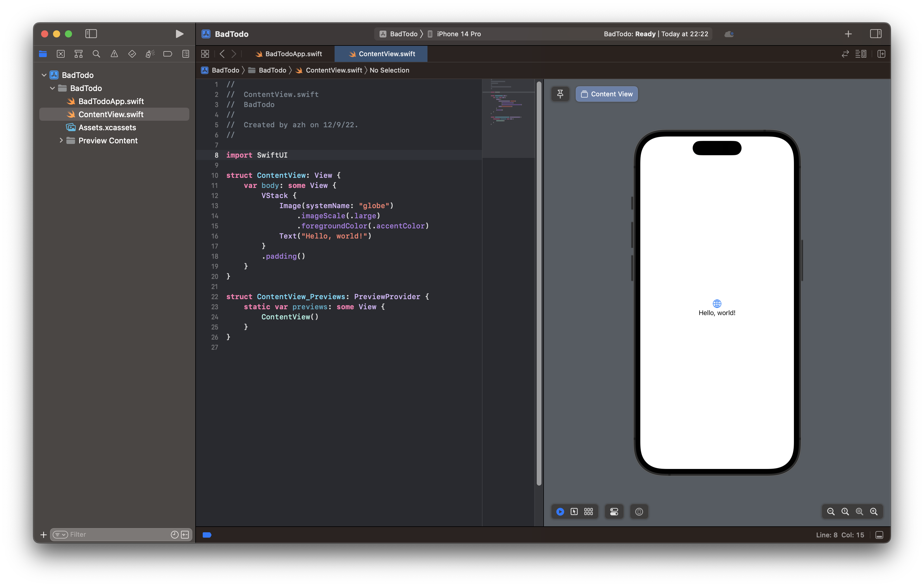The height and width of the screenshot is (587, 924).
Task: Click on Assets.xcassets file
Action: [108, 127]
